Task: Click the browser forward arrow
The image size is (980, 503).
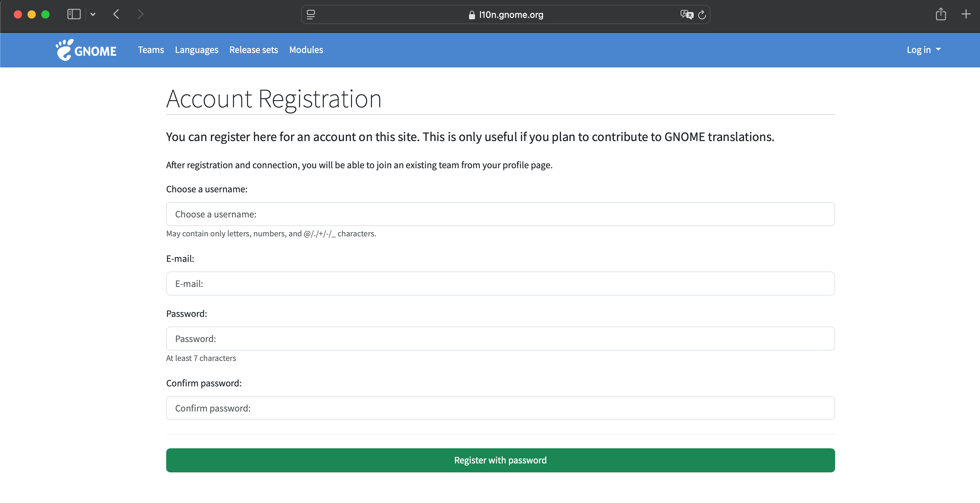Action: pyautogui.click(x=141, y=14)
